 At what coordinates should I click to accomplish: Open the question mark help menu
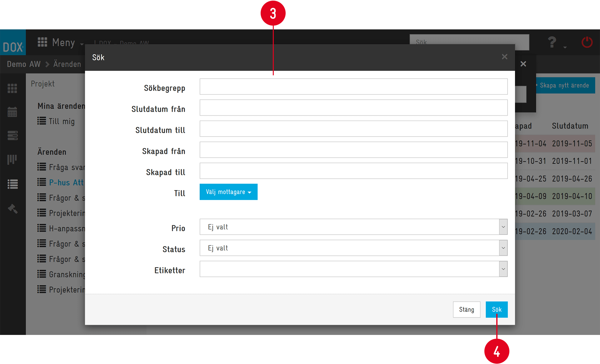552,42
